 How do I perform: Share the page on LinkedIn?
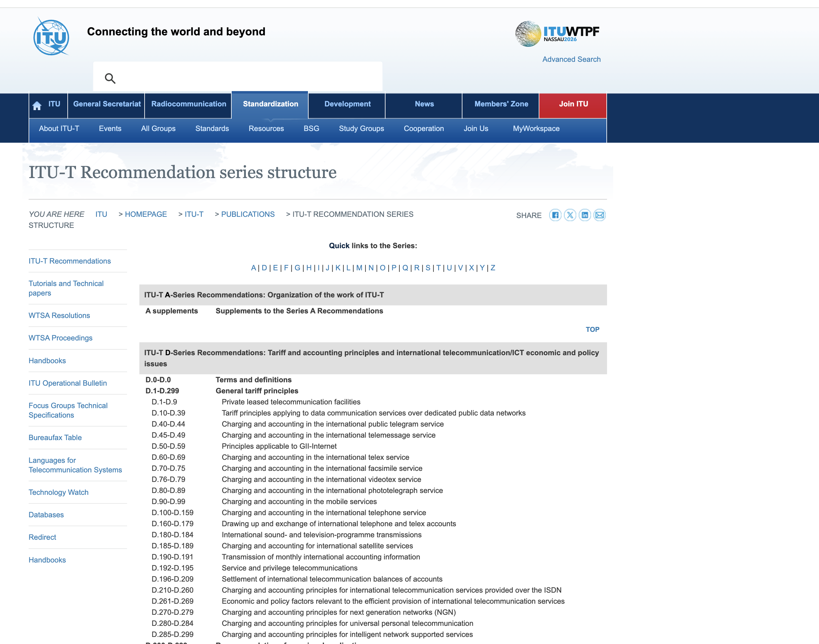585,215
